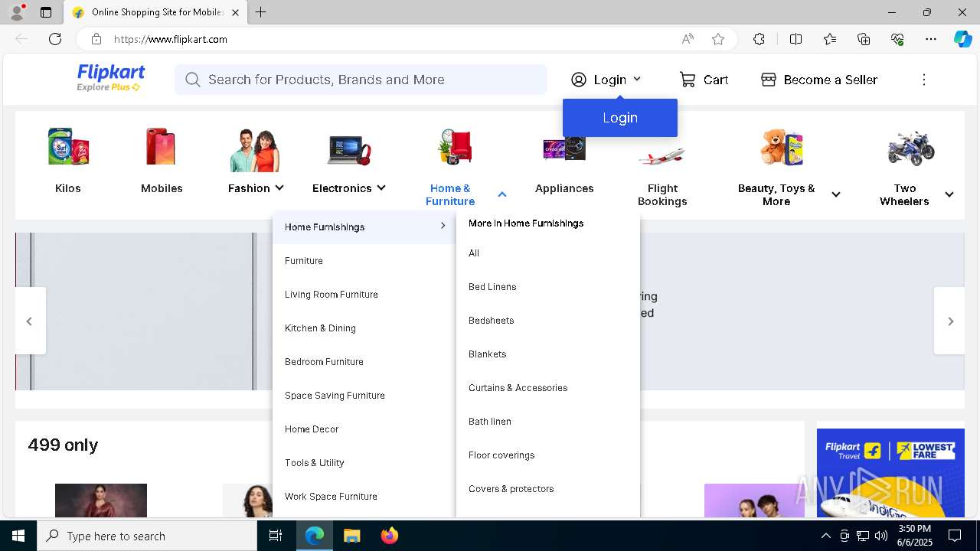Show next banner slide

pyautogui.click(x=949, y=321)
